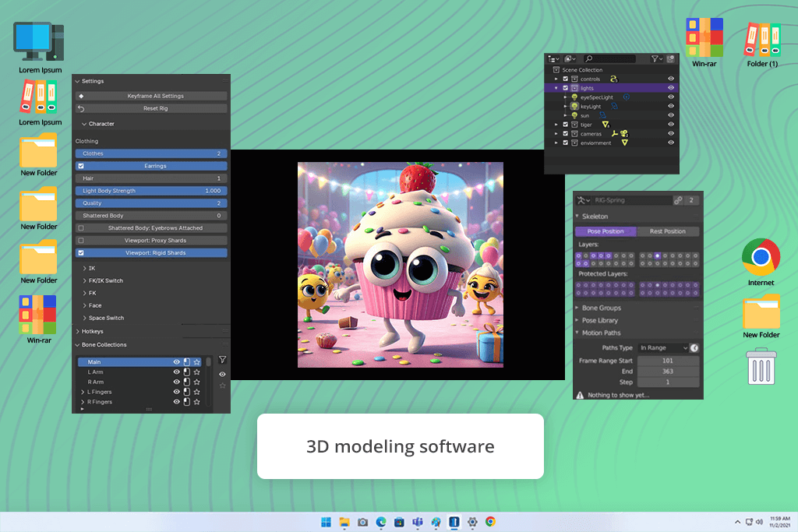Click the mouse-select icon for L Fingers

pos(187,392)
